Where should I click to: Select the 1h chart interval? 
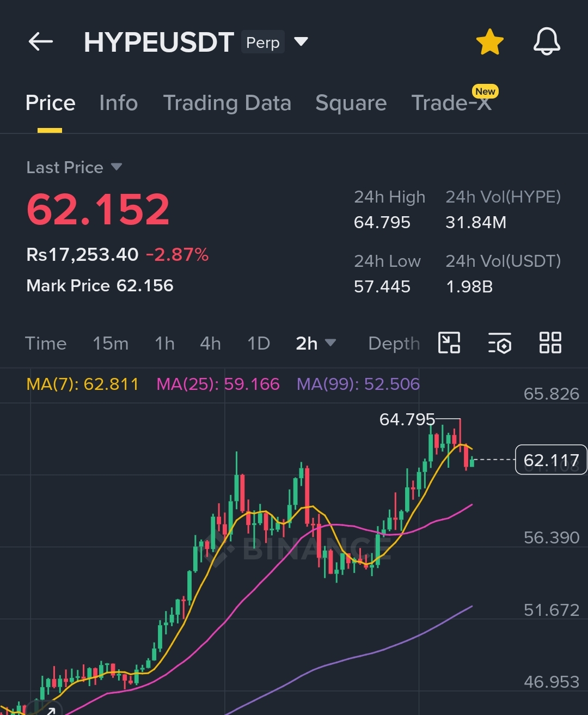click(x=164, y=344)
